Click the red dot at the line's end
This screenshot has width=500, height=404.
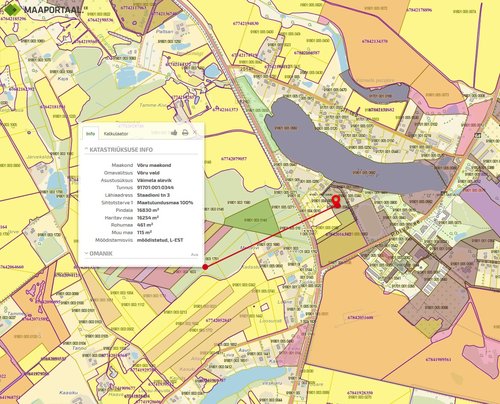[205, 267]
